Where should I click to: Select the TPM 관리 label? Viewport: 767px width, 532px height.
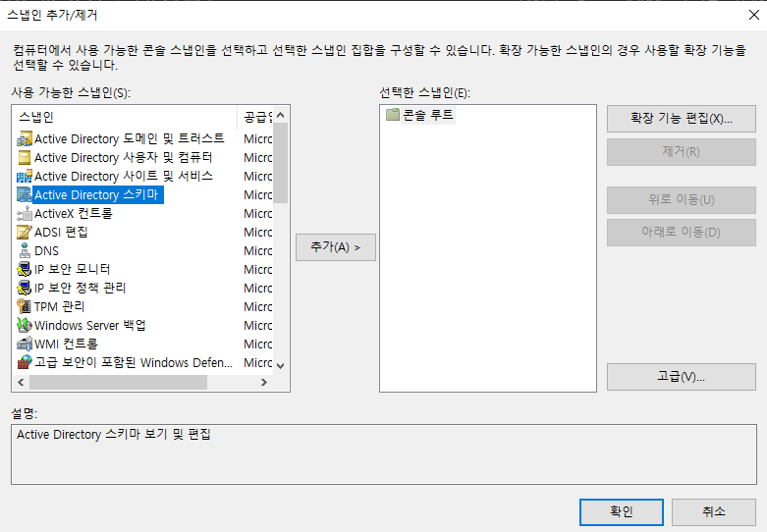point(60,306)
